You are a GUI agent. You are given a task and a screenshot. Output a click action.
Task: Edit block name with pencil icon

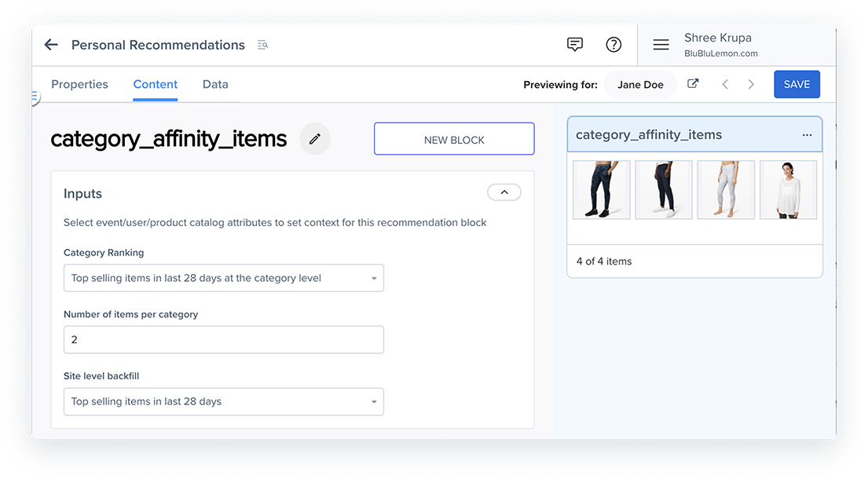pyautogui.click(x=315, y=139)
